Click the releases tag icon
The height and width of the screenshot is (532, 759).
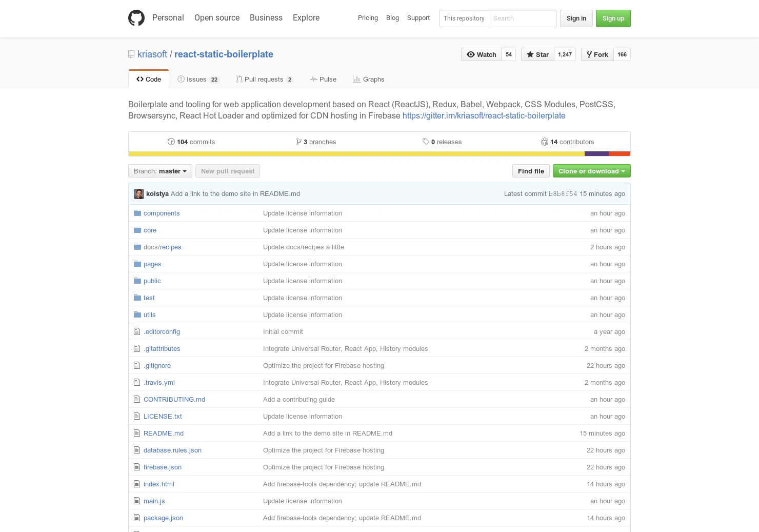pyautogui.click(x=425, y=142)
